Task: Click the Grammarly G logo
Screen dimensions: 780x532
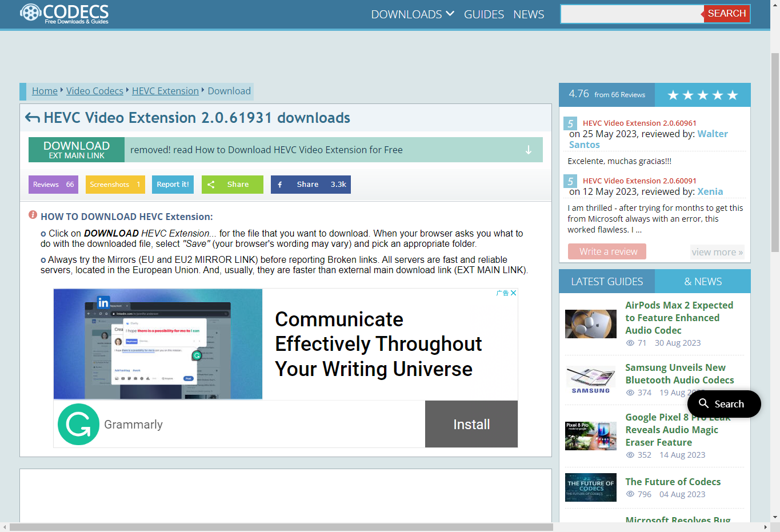Action: coord(79,425)
